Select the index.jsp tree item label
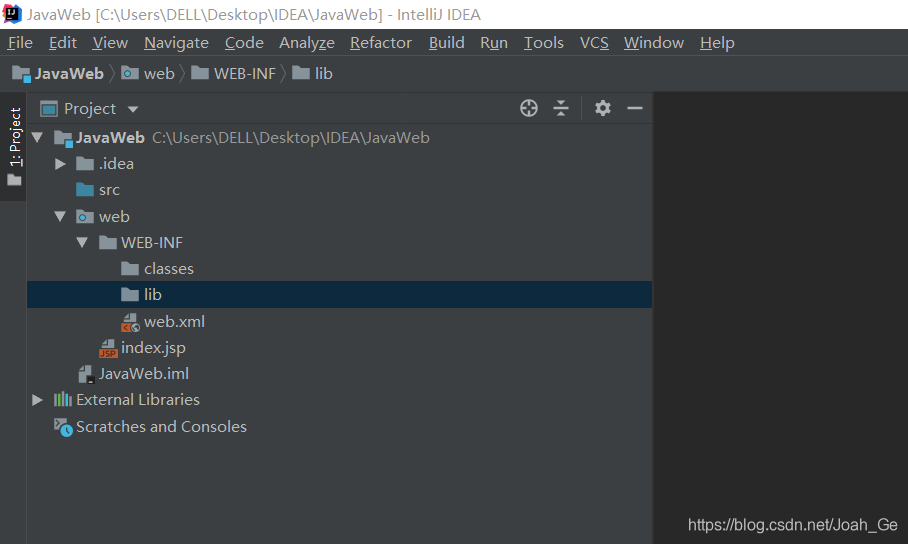The width and height of the screenshot is (908, 544). coord(153,348)
